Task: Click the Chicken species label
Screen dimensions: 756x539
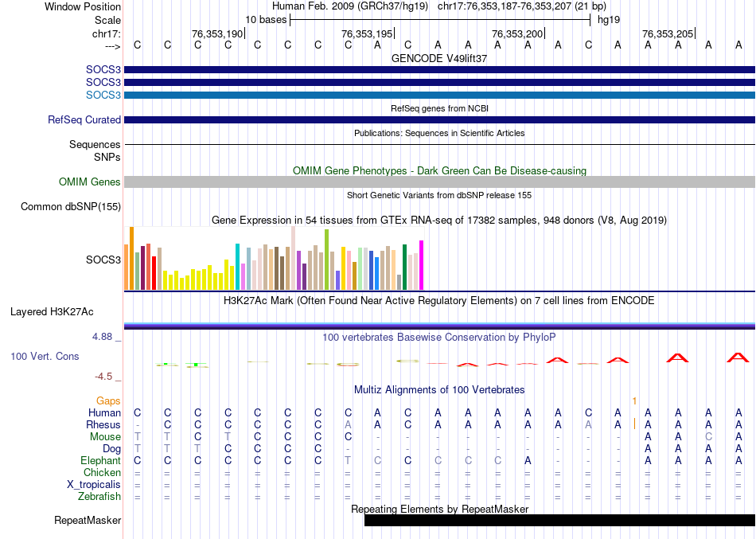Action: [x=102, y=472]
